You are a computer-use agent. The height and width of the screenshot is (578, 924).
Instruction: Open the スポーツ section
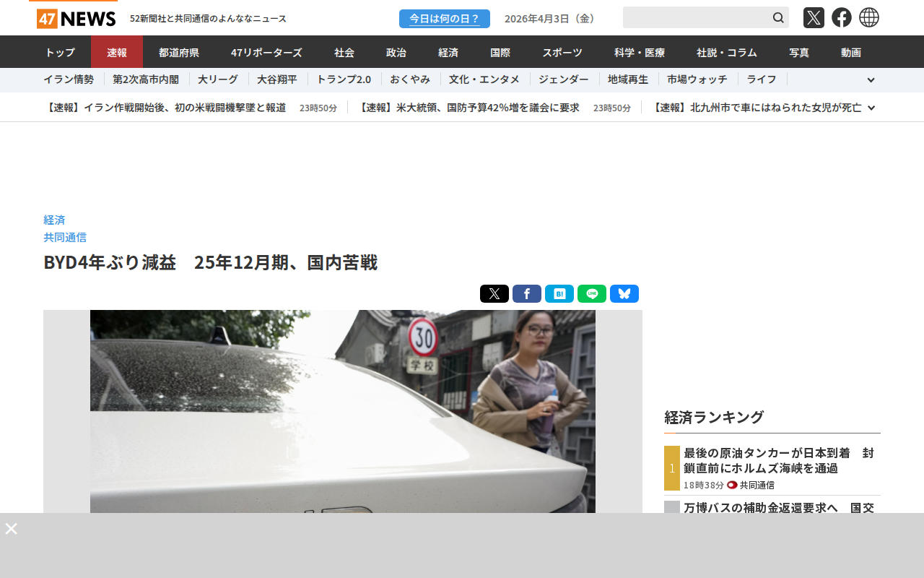tap(562, 52)
